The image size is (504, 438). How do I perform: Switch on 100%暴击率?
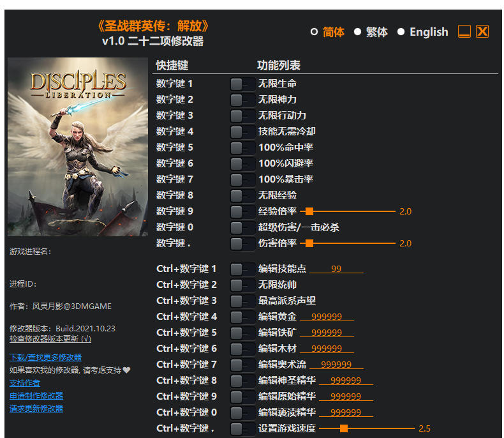[x=242, y=180]
